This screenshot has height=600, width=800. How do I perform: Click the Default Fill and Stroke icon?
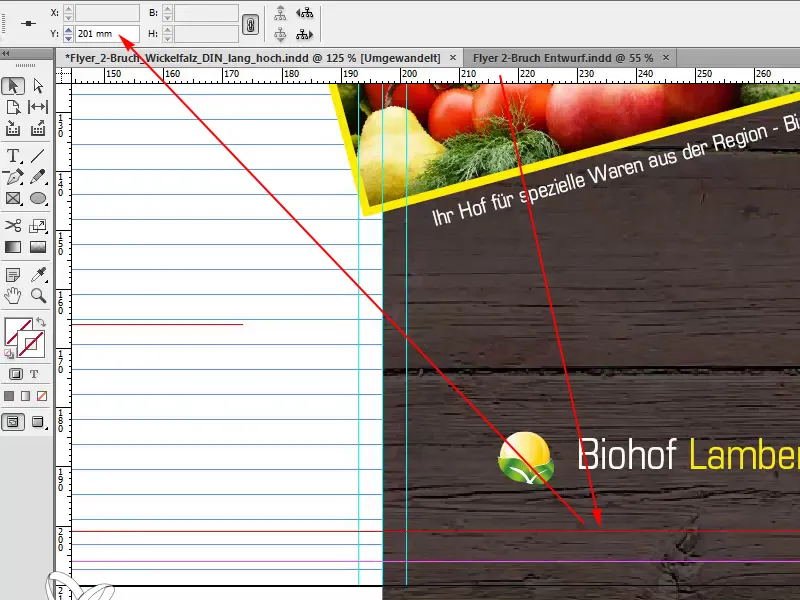coord(9,353)
